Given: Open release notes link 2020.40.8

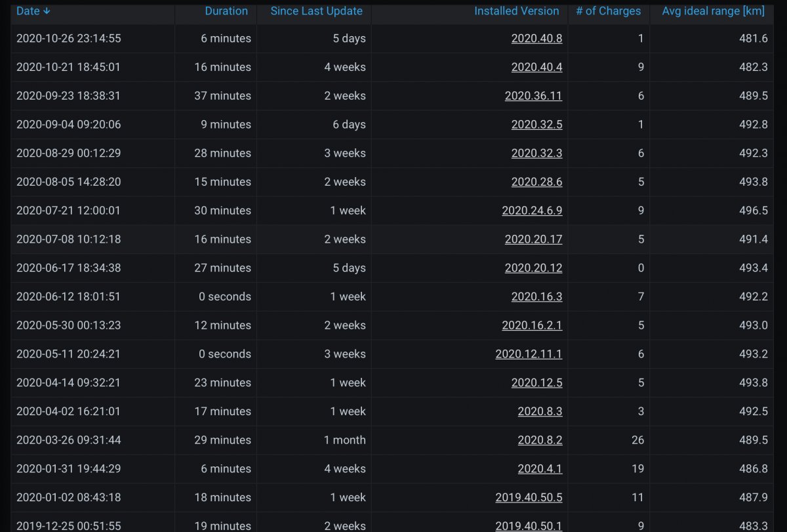Looking at the screenshot, I should [536, 38].
